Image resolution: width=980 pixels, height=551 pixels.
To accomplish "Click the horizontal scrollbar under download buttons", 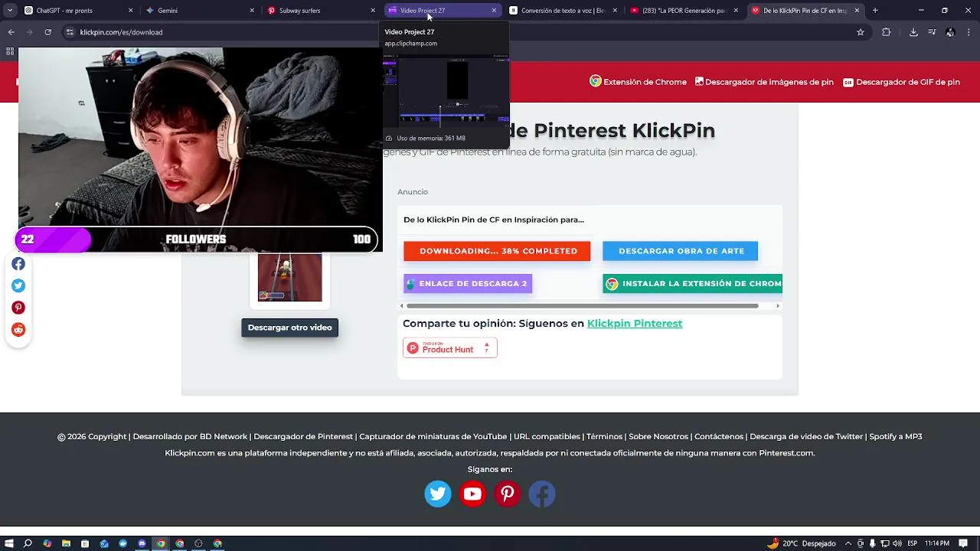I will click(x=582, y=306).
